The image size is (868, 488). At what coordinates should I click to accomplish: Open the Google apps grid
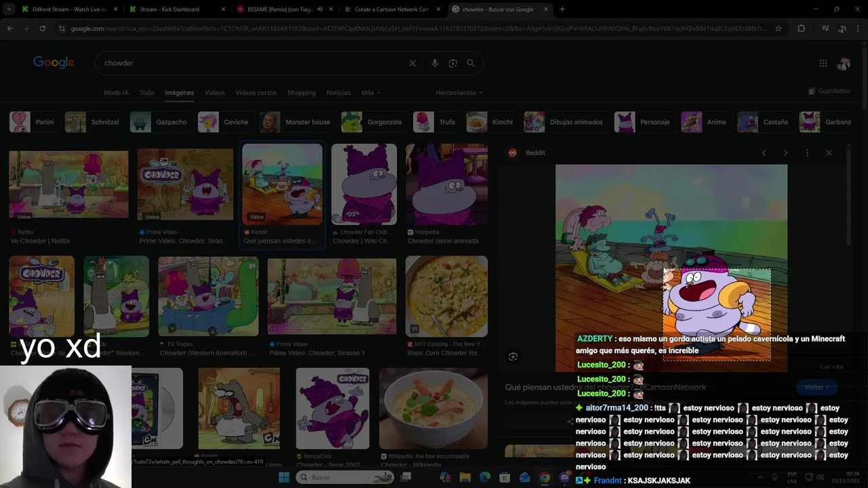click(823, 63)
